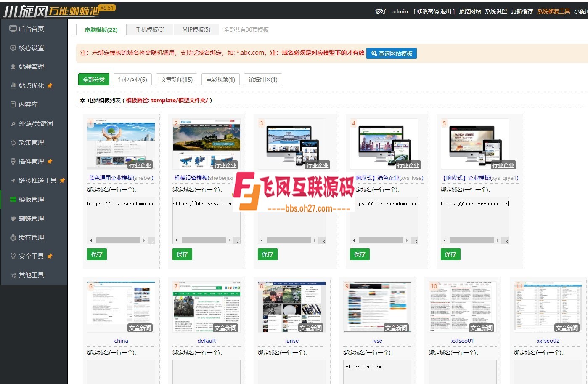Click the clock icon beside 缓存管理

point(13,237)
